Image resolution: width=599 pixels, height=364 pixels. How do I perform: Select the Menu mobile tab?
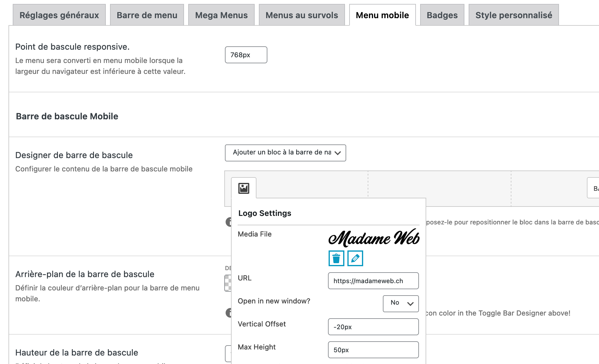[382, 15]
